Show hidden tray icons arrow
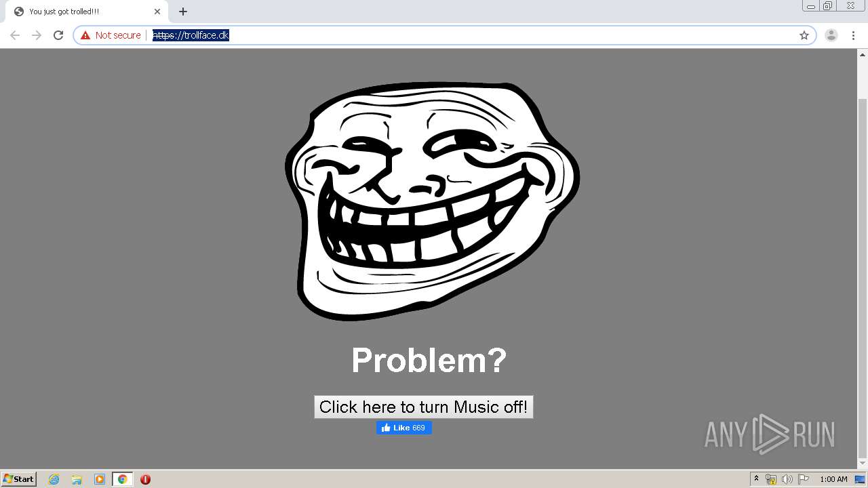The height and width of the screenshot is (488, 868). pyautogui.click(x=756, y=479)
